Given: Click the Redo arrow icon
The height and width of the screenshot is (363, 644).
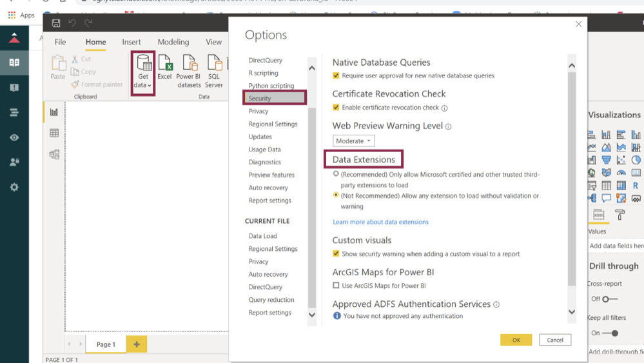Looking at the screenshot, I should [88, 23].
